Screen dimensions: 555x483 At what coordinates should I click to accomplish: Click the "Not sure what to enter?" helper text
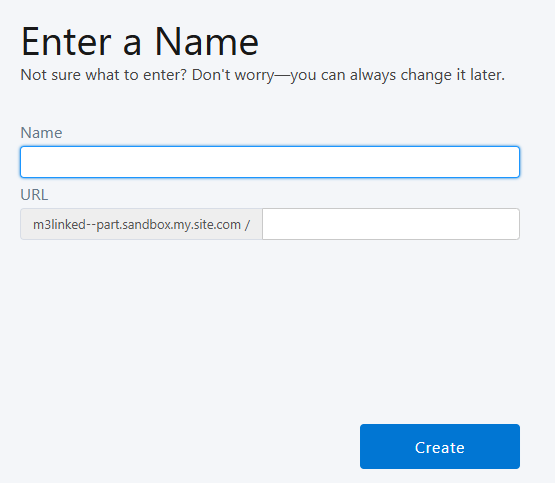tap(103, 75)
